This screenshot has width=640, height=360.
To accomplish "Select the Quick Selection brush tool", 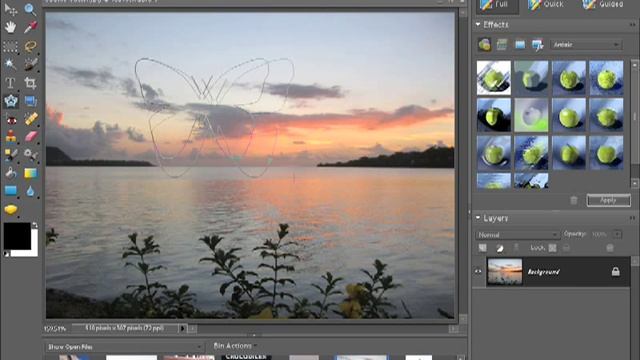I will click(30, 64).
